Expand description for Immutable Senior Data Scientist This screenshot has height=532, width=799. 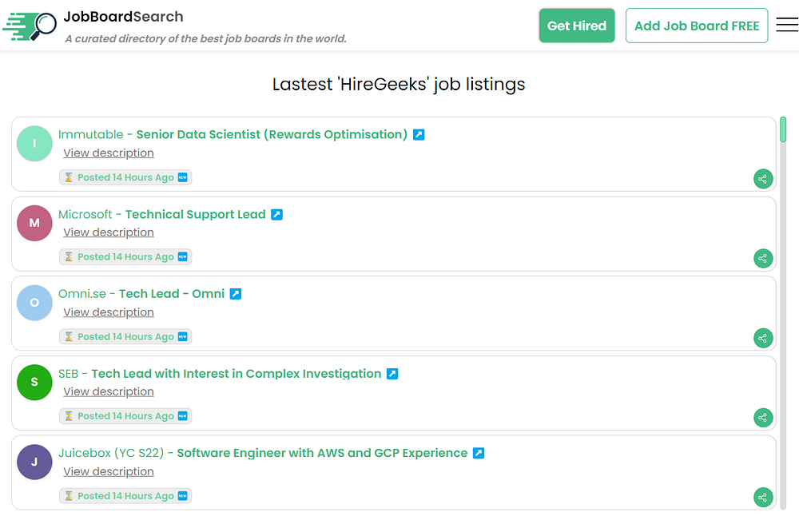tap(109, 153)
